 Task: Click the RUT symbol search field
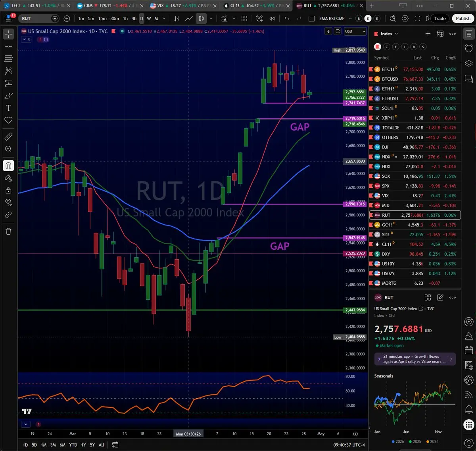tap(40, 19)
